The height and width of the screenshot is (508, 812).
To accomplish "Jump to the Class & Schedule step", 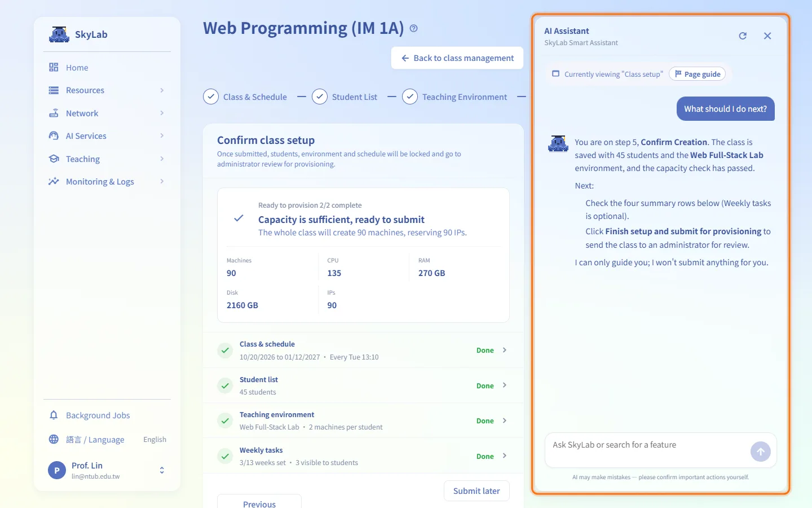I will [245, 97].
